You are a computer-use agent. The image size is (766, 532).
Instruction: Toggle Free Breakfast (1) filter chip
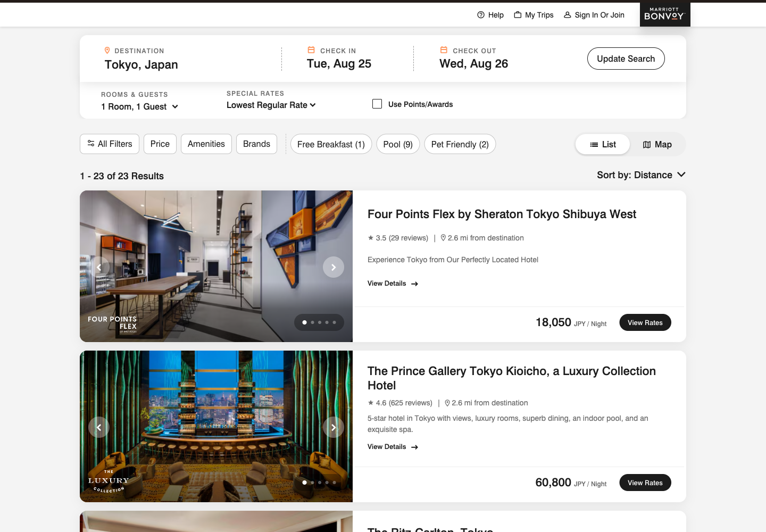[x=331, y=144]
